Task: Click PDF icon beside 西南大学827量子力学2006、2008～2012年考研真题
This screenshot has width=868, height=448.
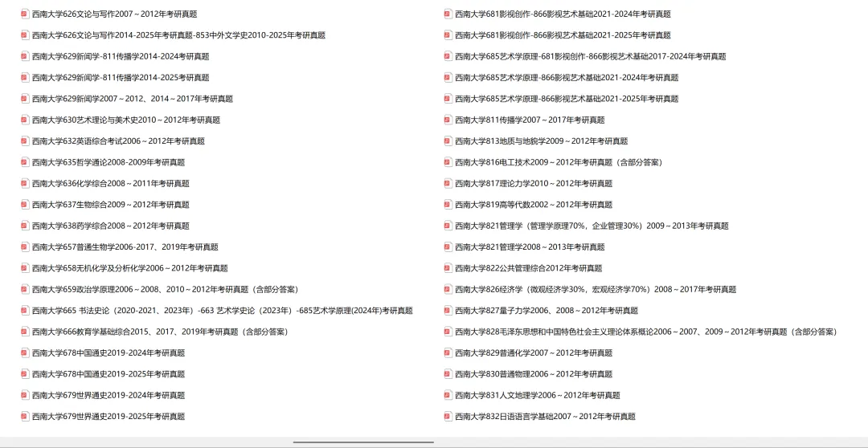Action: coord(448,311)
